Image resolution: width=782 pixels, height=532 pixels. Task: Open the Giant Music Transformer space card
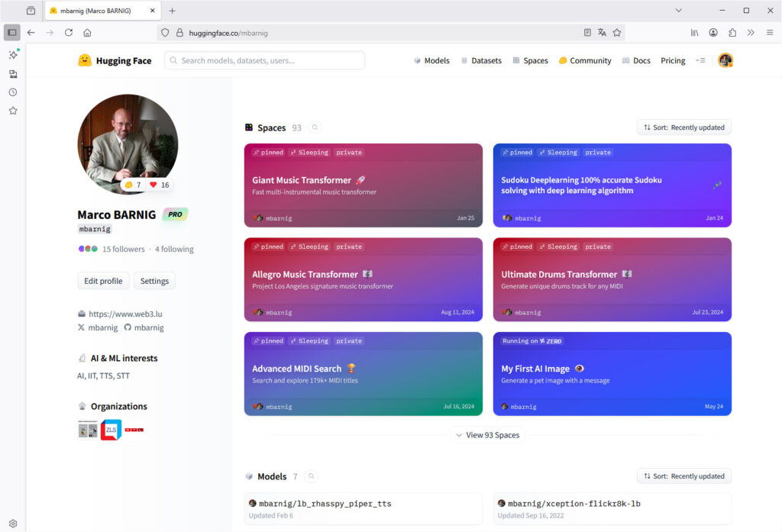[x=364, y=185]
